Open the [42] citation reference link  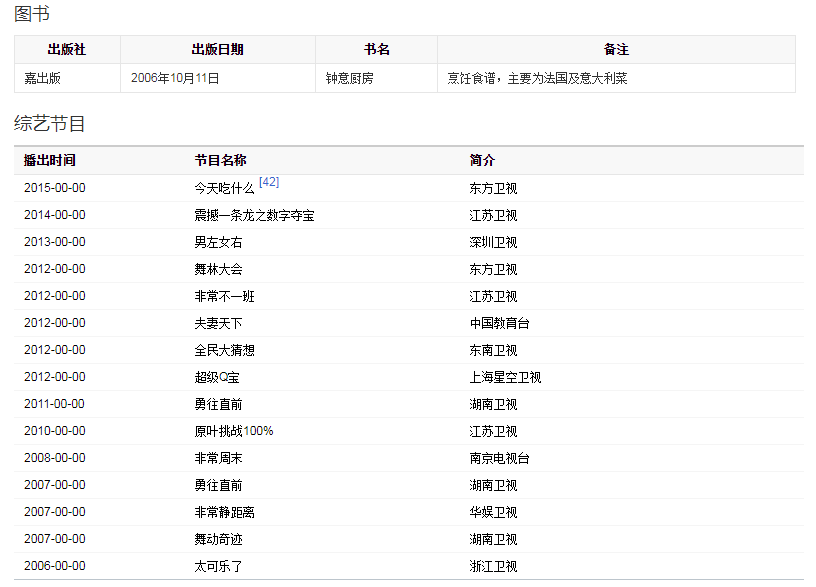[269, 182]
